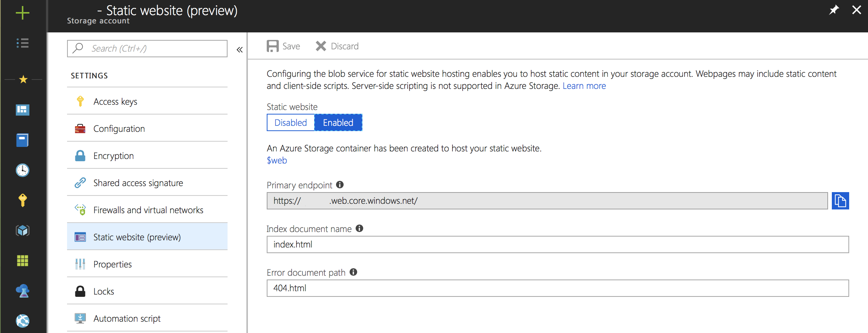The width and height of the screenshot is (868, 333).
Task: Open the clock Recent icon
Action: pos(23,170)
